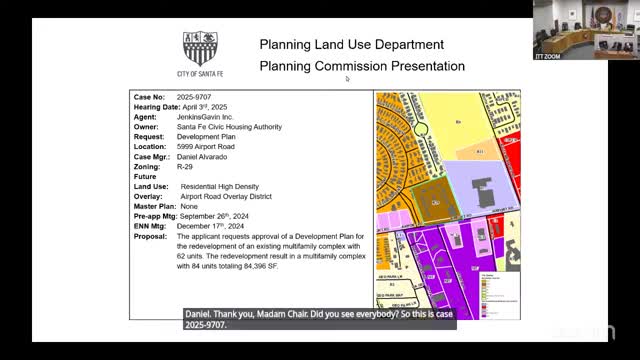Select 'Airport Road Overlay District' text

coord(226,196)
